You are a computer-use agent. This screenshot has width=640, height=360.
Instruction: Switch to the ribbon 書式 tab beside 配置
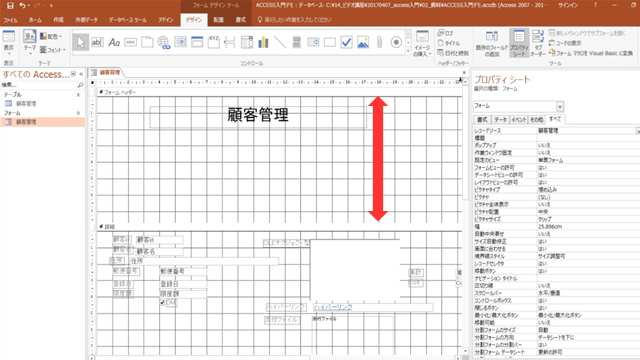coord(241,20)
